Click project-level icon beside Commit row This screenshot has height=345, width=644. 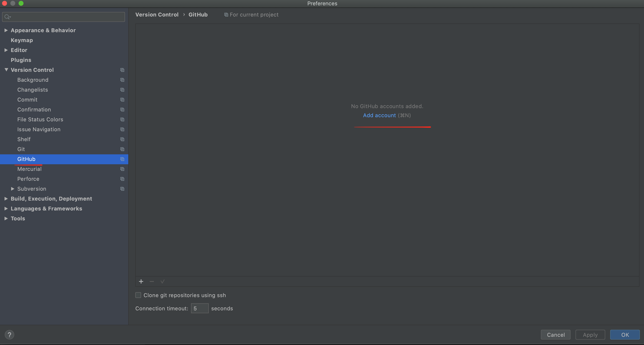[x=122, y=100]
